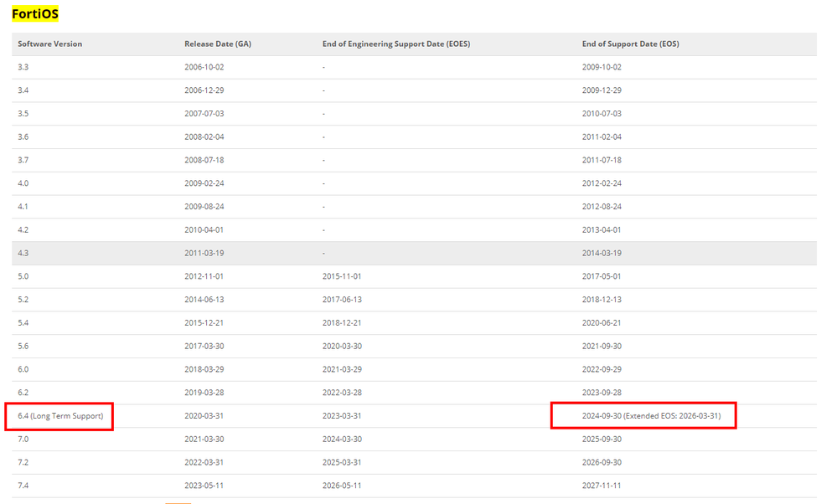Select release date 2006-10-02
837x504 pixels.
tap(204, 67)
